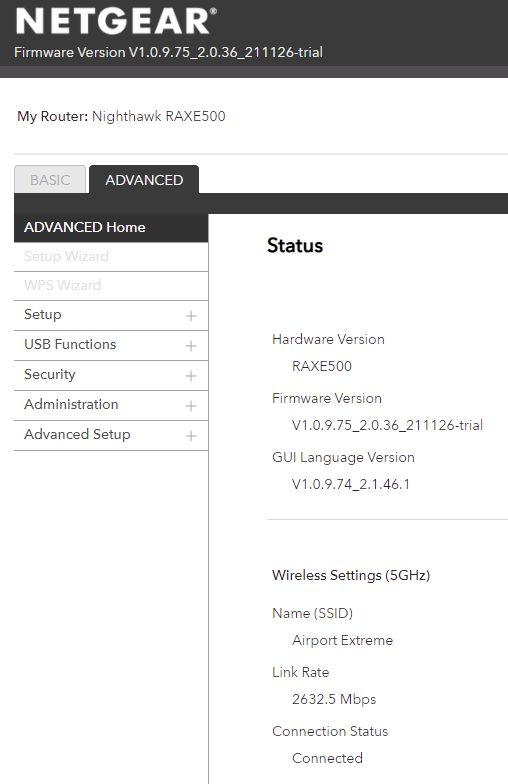Click the router name Nighthawk RAXE500
The height and width of the screenshot is (784, 508).
158,116
